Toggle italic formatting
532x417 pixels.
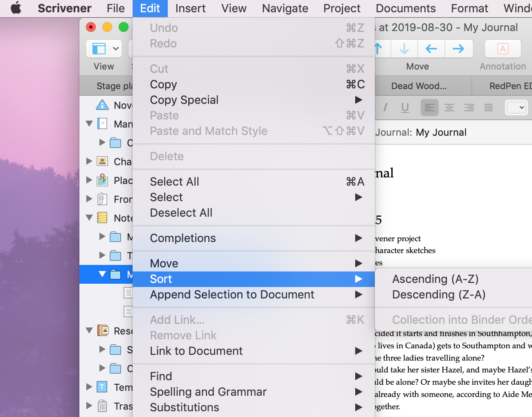[x=385, y=108]
